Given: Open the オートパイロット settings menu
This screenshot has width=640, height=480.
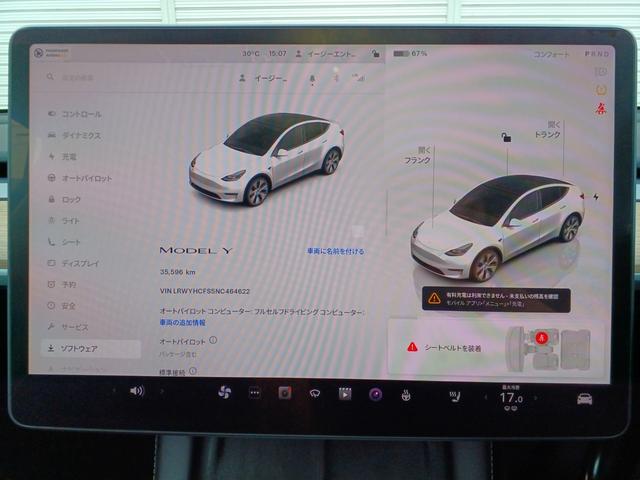Looking at the screenshot, I should [x=86, y=178].
